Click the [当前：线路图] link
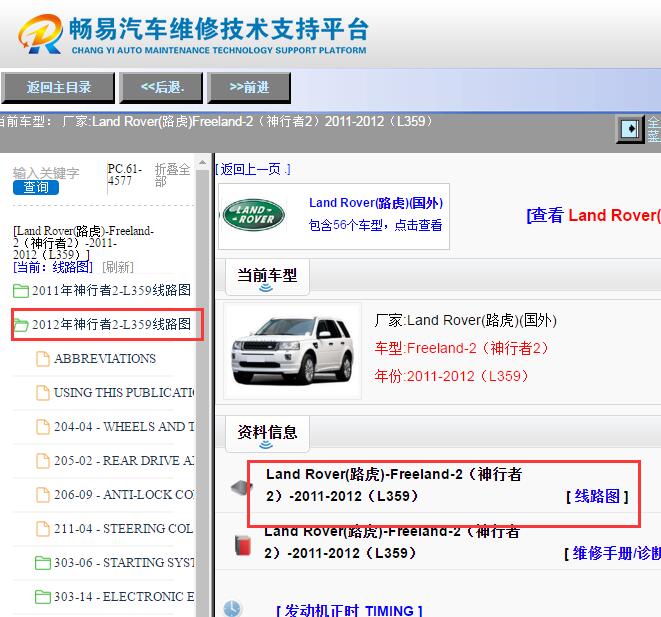Image resolution: width=661 pixels, height=617 pixels. [x=53, y=267]
